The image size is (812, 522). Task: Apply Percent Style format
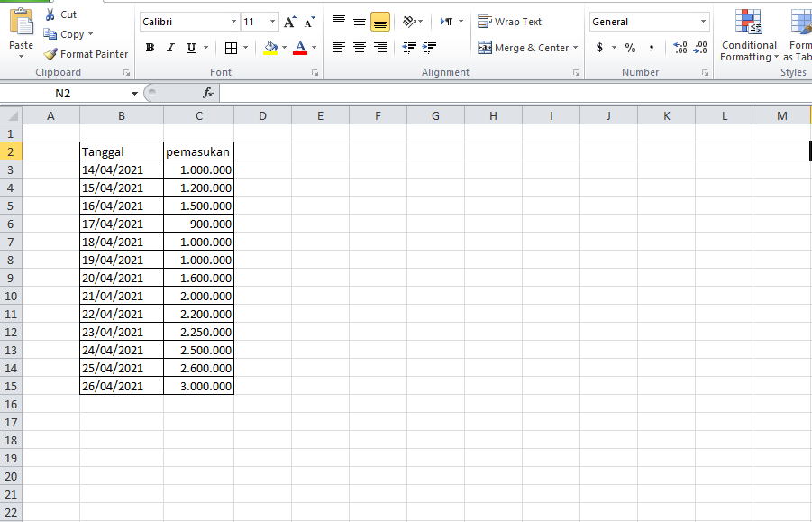click(630, 48)
